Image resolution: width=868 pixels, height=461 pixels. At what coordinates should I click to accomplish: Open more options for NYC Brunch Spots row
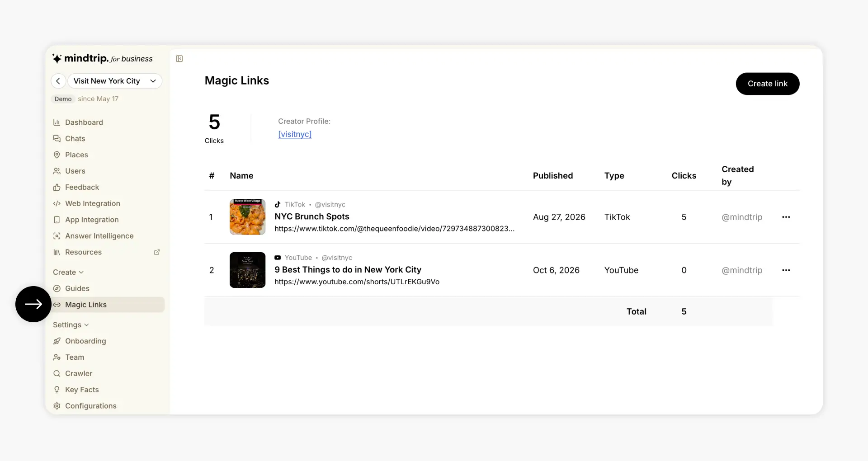coord(786,217)
